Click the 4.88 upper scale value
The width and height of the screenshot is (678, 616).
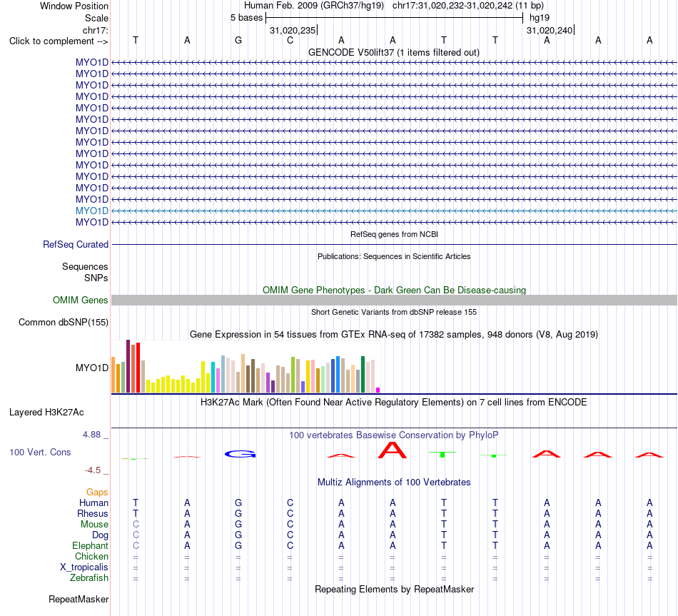point(91,434)
